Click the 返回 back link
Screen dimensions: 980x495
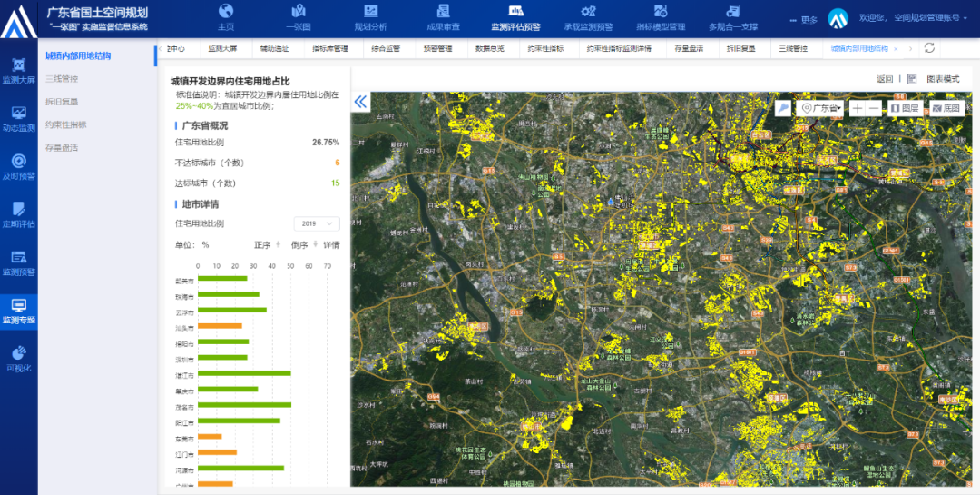(x=885, y=79)
